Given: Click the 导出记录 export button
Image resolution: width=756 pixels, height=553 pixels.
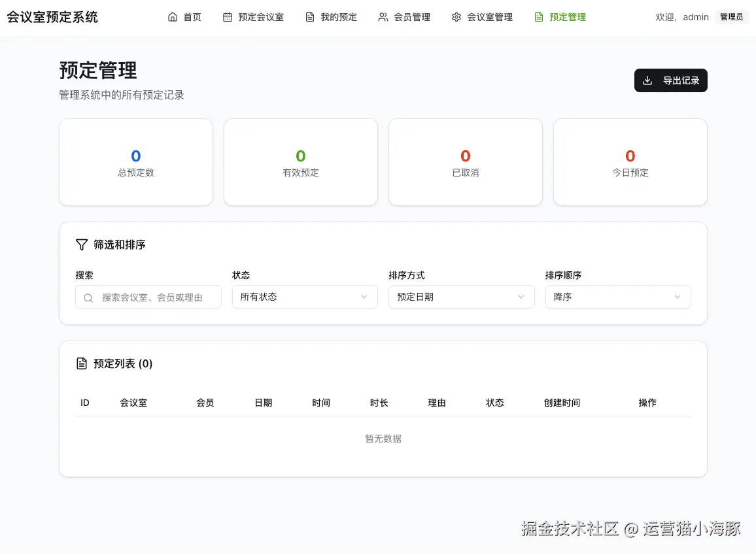Looking at the screenshot, I should 671,80.
